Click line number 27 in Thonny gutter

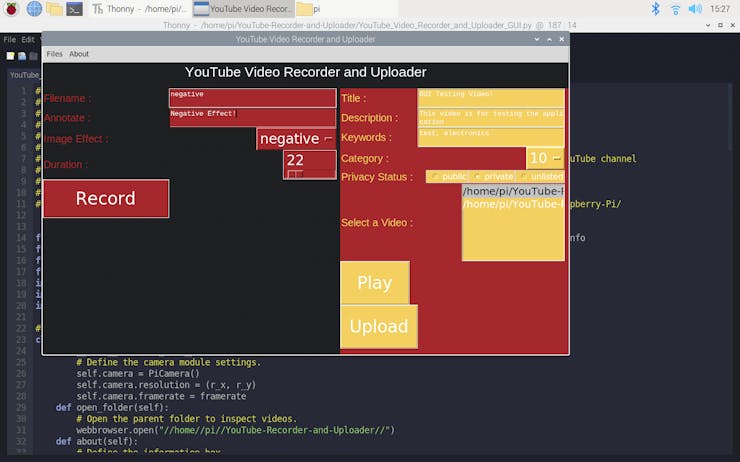tap(21, 385)
